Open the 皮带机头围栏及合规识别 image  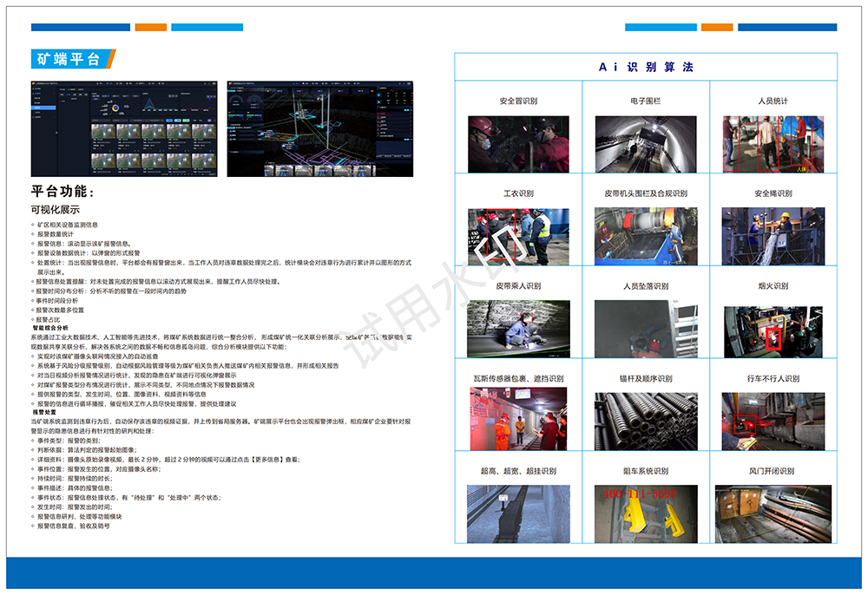pos(645,236)
